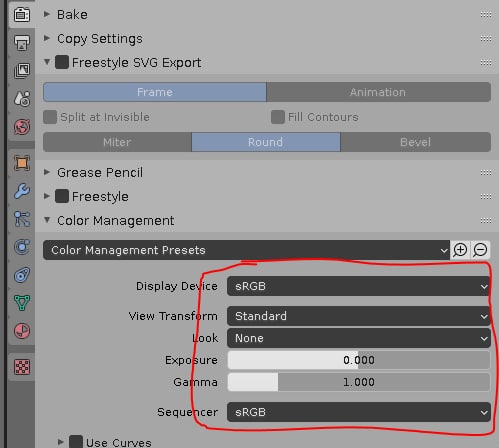
Task: Click the Display Device label
Action: (x=177, y=286)
